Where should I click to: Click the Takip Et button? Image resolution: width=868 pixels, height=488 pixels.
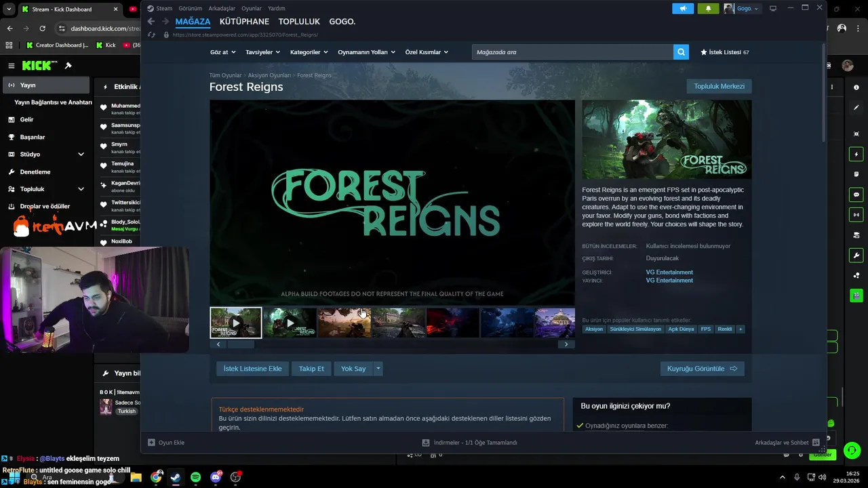click(311, 369)
